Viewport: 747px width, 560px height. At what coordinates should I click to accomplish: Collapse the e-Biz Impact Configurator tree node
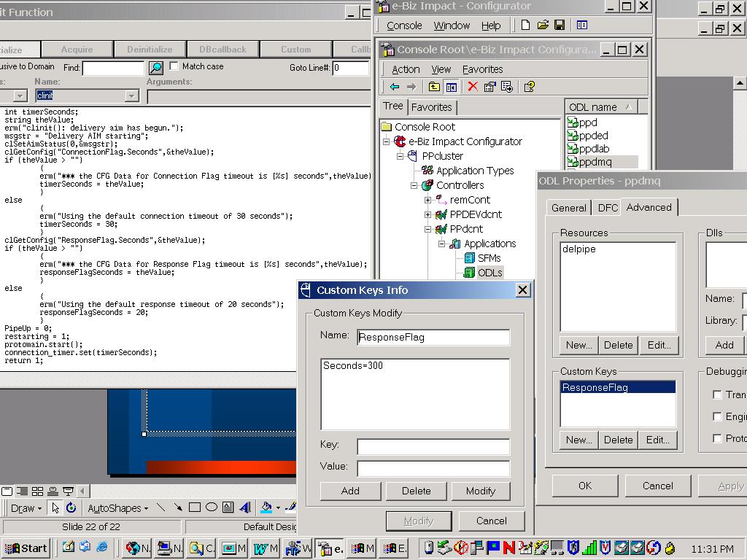point(386,141)
